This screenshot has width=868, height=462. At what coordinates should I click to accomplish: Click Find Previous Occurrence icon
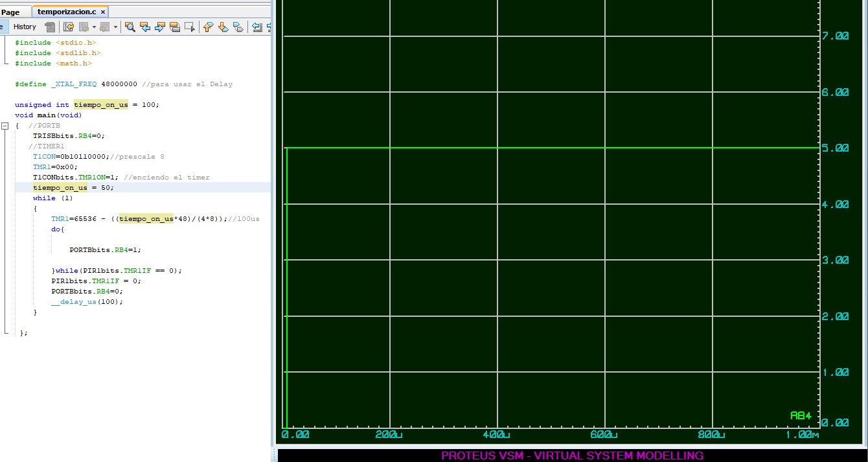click(145, 27)
